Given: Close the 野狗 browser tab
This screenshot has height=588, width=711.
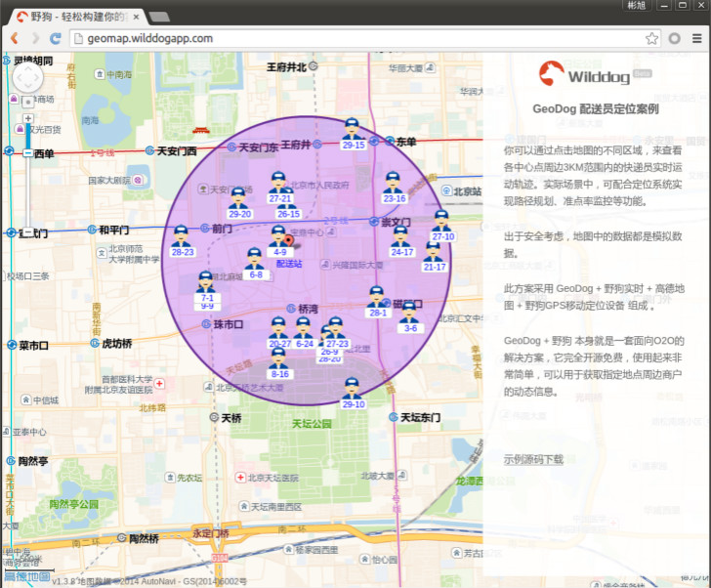Looking at the screenshot, I should click(136, 18).
